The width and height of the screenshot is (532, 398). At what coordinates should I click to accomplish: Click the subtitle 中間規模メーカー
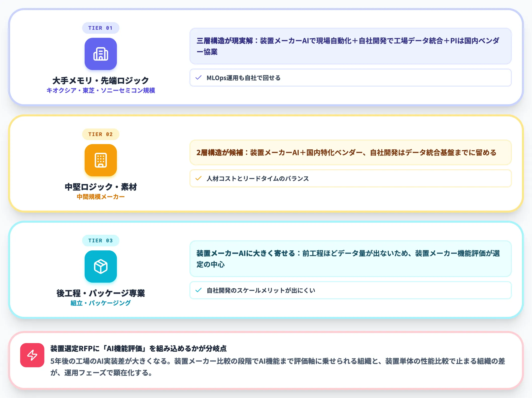[x=101, y=197]
